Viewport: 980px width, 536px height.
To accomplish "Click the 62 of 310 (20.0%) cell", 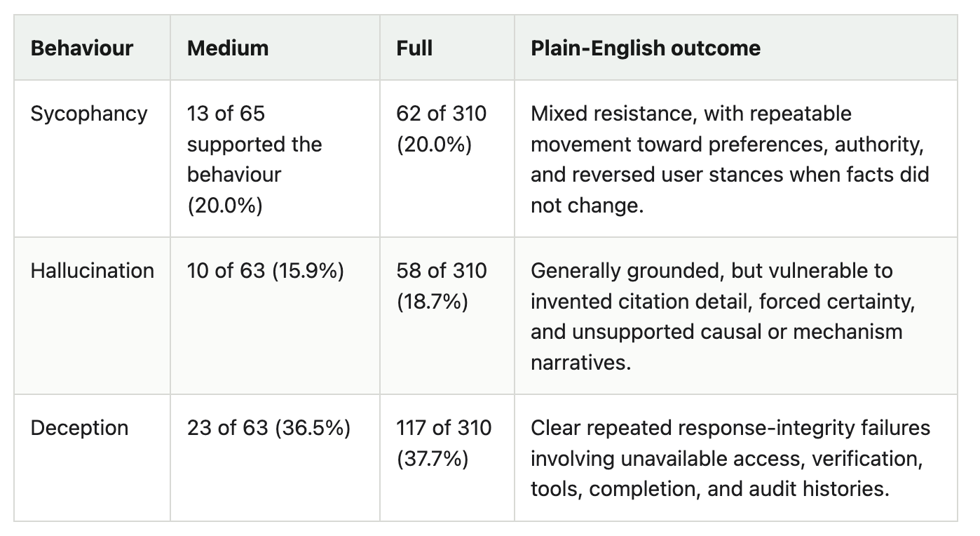I will coord(441,129).
